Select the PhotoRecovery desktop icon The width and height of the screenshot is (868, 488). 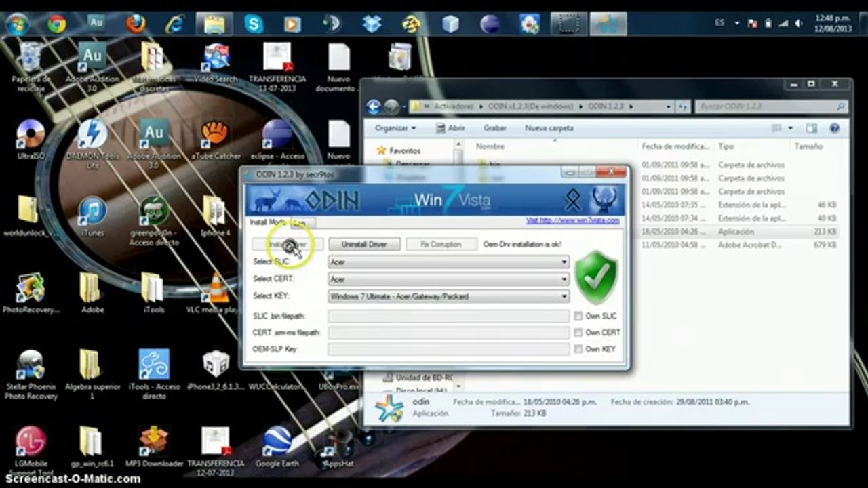(31, 293)
